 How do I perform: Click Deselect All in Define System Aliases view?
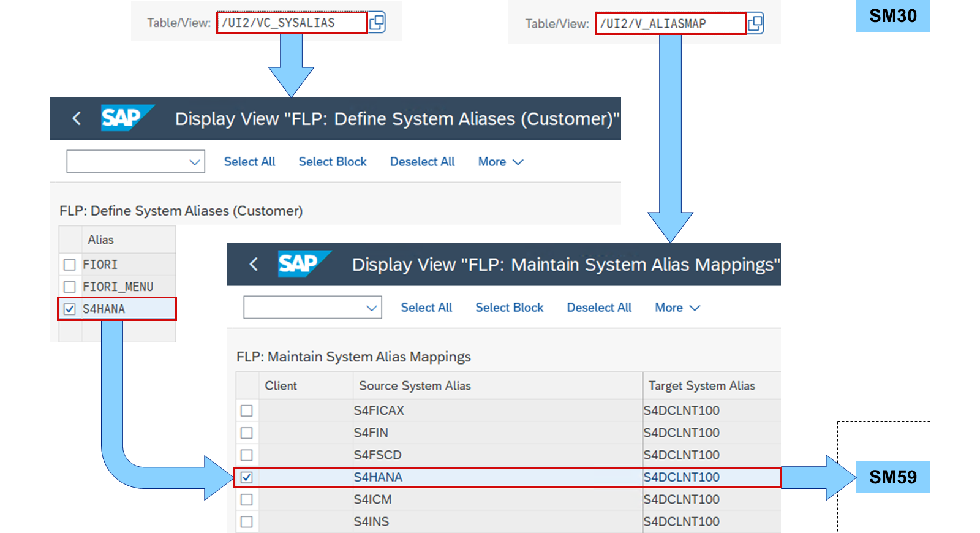coord(422,162)
